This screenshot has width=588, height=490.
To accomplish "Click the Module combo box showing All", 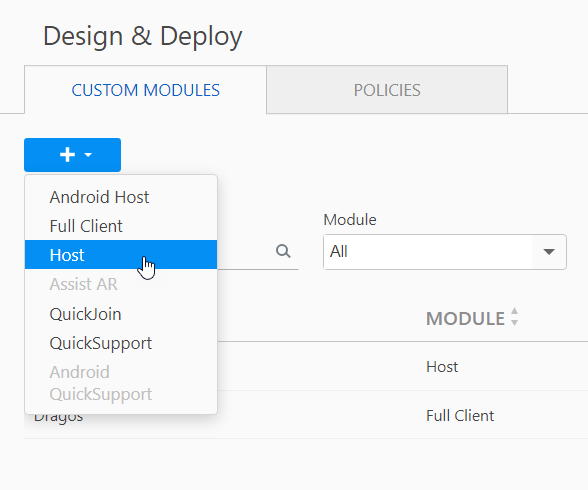I will pos(445,252).
